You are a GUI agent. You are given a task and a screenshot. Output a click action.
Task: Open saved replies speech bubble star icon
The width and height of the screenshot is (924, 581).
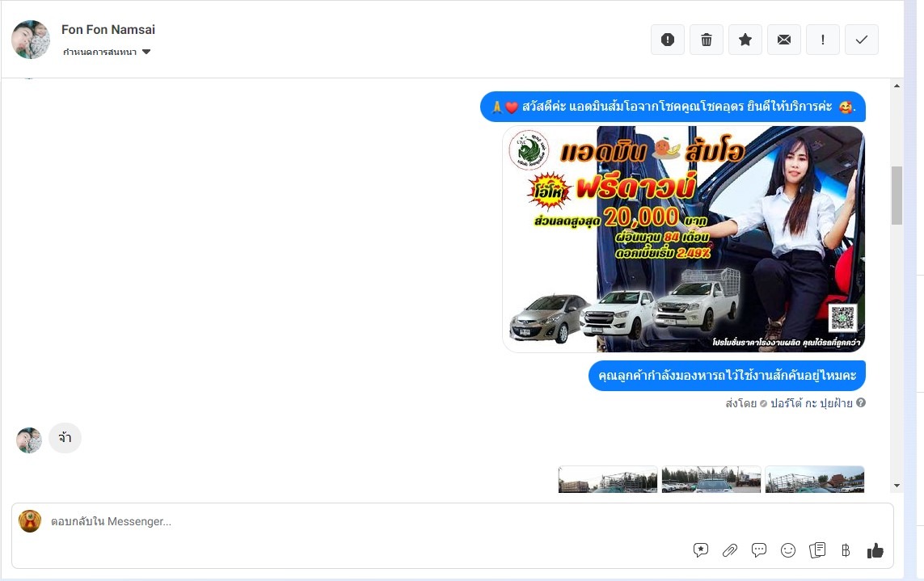click(701, 550)
